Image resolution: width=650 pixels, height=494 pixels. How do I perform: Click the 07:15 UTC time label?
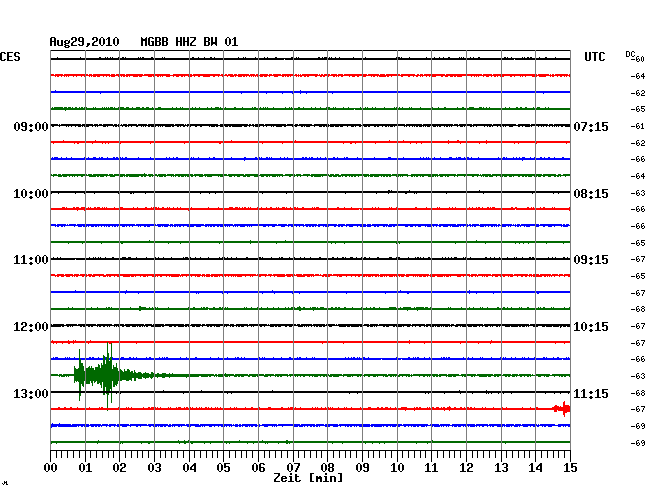[591, 126]
